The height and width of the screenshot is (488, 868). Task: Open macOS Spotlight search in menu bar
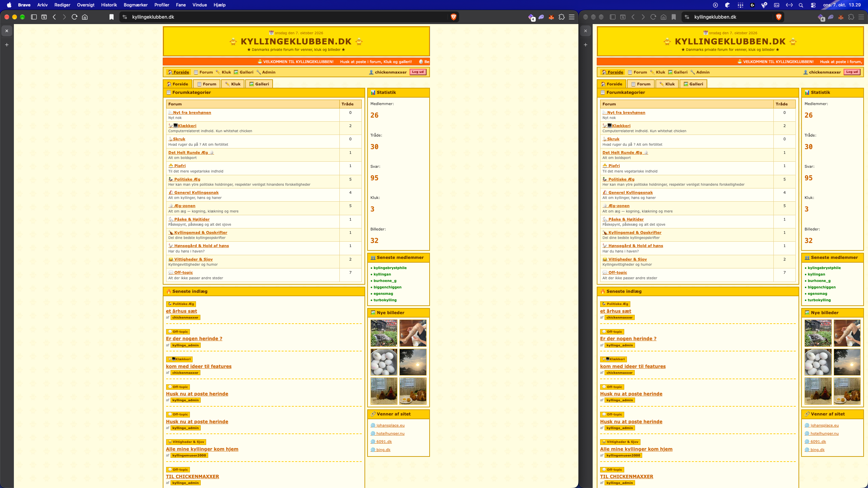point(801,5)
